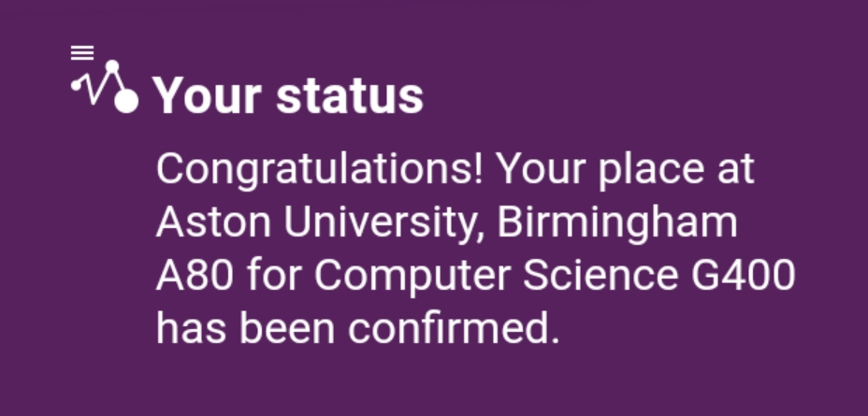This screenshot has width=868, height=416.
Task: Open the 'Your status' heading
Action: (288, 96)
